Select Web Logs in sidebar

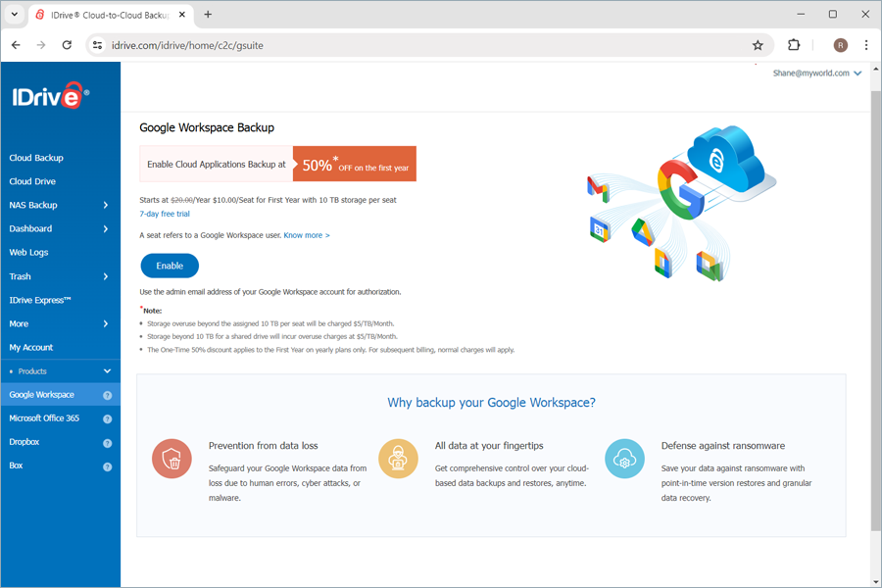(28, 253)
